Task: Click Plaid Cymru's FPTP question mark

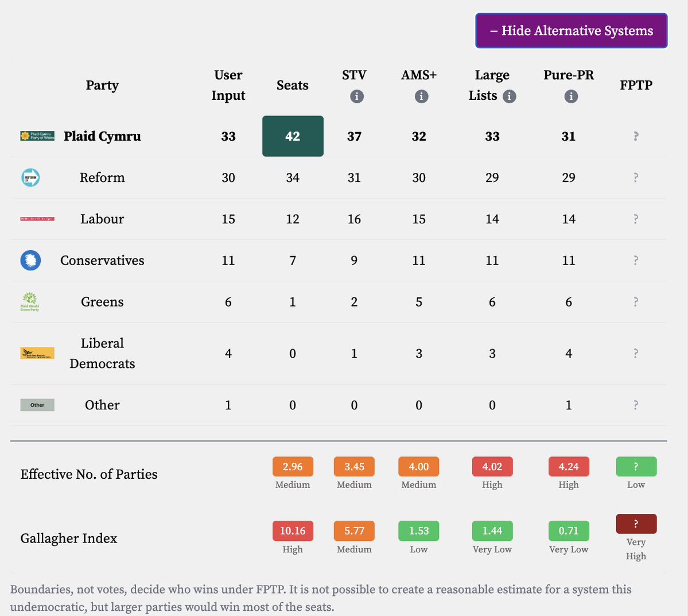Action: tap(636, 136)
